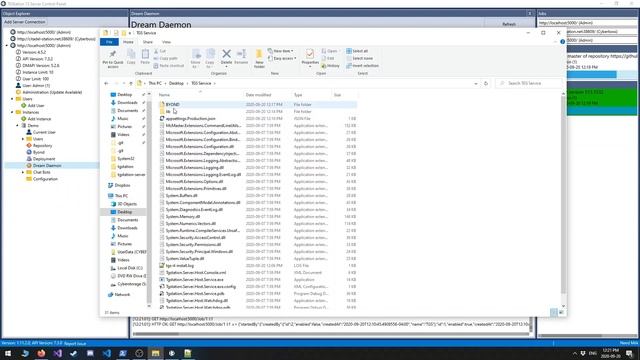Click Add Instance green plus item

[x=36, y=119]
